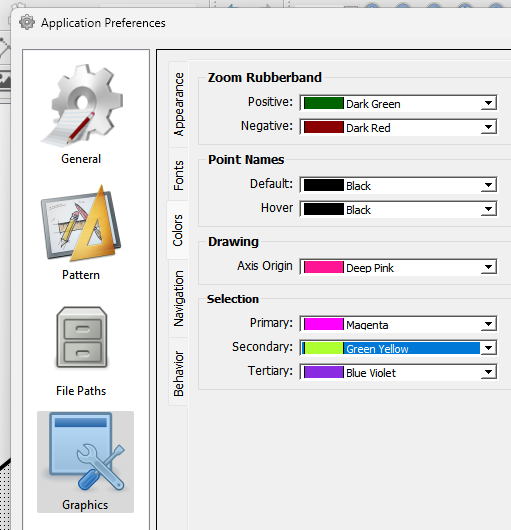
Task: Switch to the Fonts vertical tab
Action: click(x=178, y=175)
